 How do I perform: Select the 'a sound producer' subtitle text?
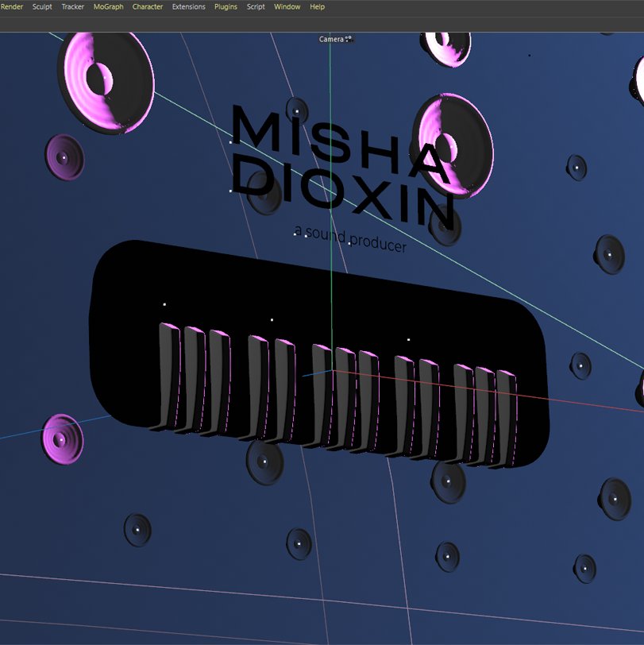(x=350, y=239)
